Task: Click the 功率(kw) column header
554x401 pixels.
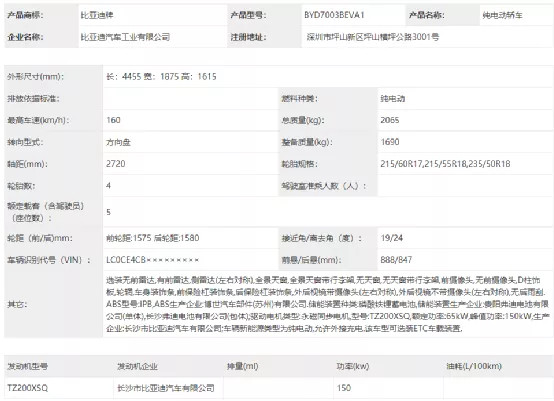Action: [x=353, y=366]
